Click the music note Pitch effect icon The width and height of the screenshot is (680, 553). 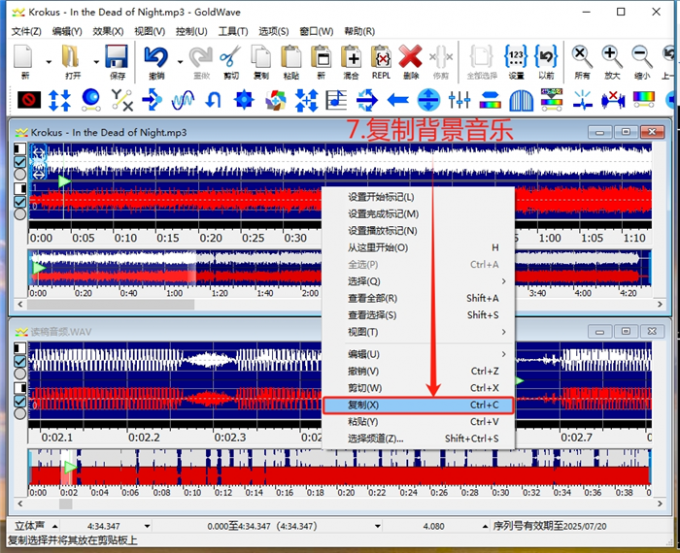[336, 100]
